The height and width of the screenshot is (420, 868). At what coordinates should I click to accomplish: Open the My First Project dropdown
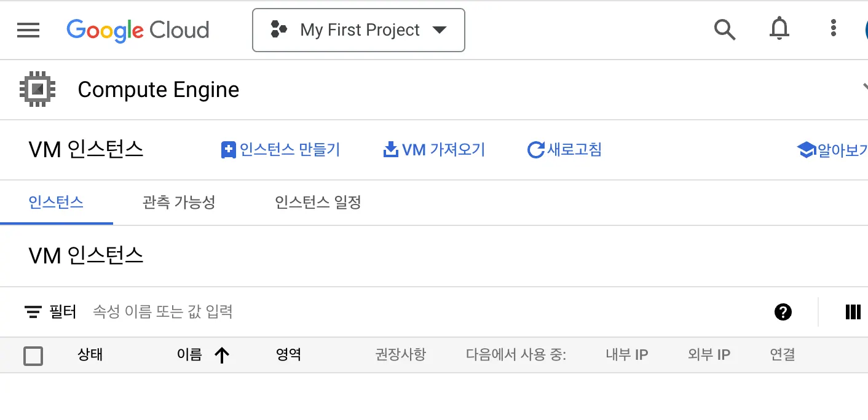click(x=358, y=30)
